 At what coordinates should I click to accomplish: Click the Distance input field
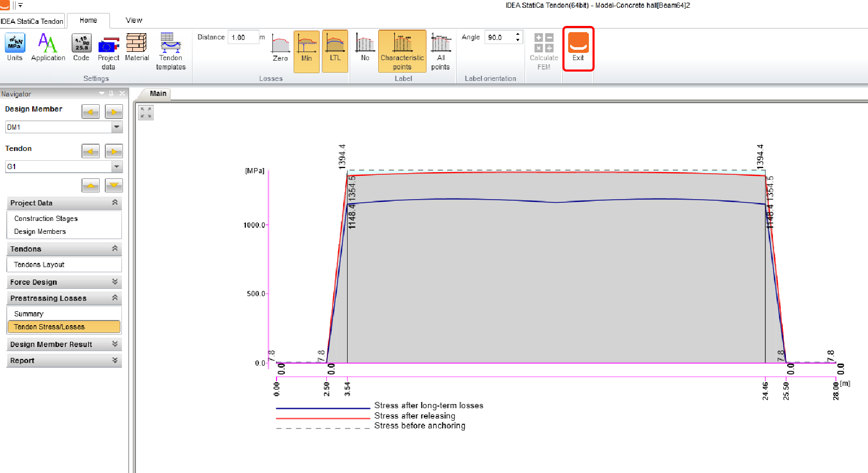coord(243,37)
